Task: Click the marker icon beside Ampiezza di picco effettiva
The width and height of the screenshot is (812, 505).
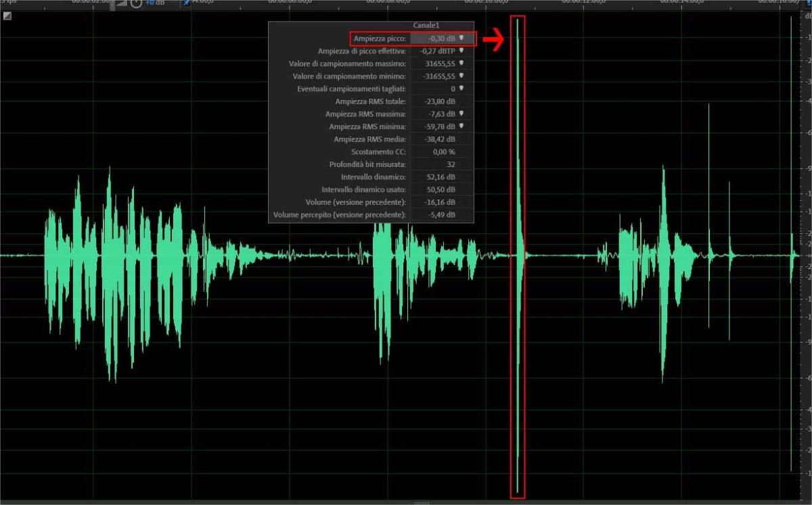Action: point(461,51)
